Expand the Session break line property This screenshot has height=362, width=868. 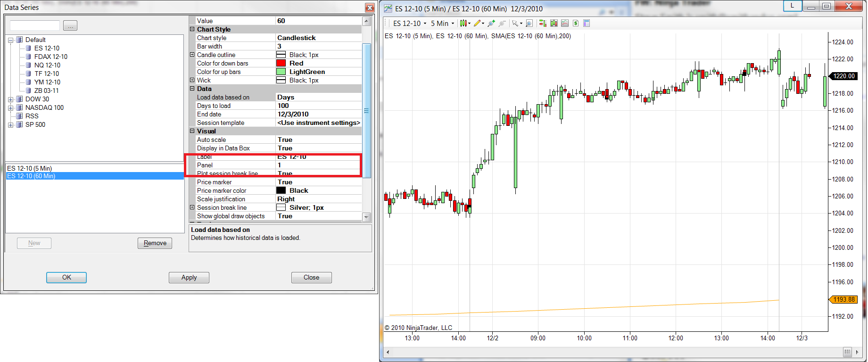point(192,207)
